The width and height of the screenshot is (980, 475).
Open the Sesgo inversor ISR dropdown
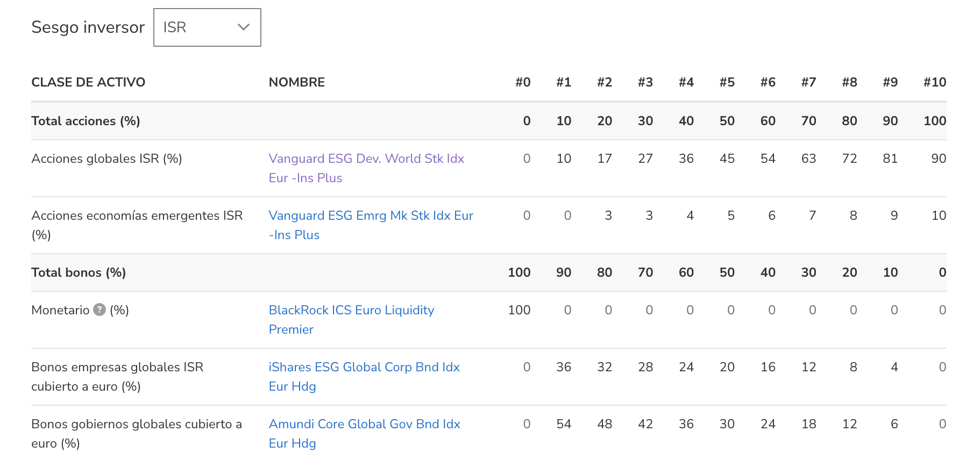[207, 27]
